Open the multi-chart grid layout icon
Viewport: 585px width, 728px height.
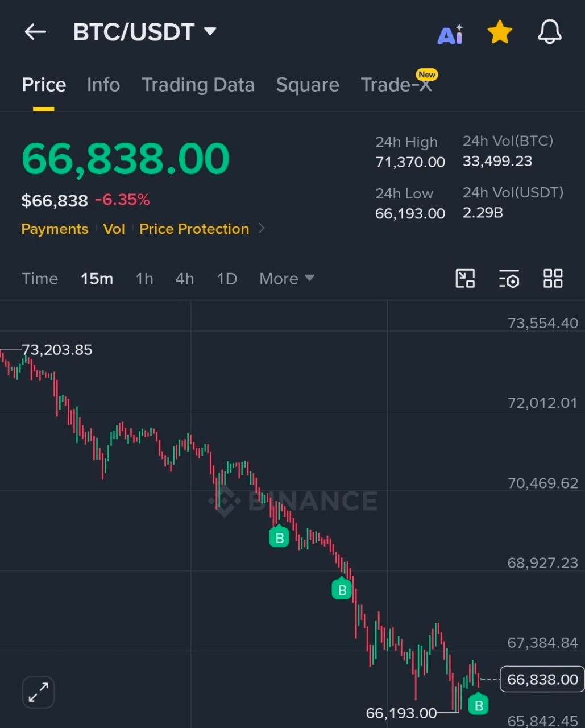tap(553, 278)
